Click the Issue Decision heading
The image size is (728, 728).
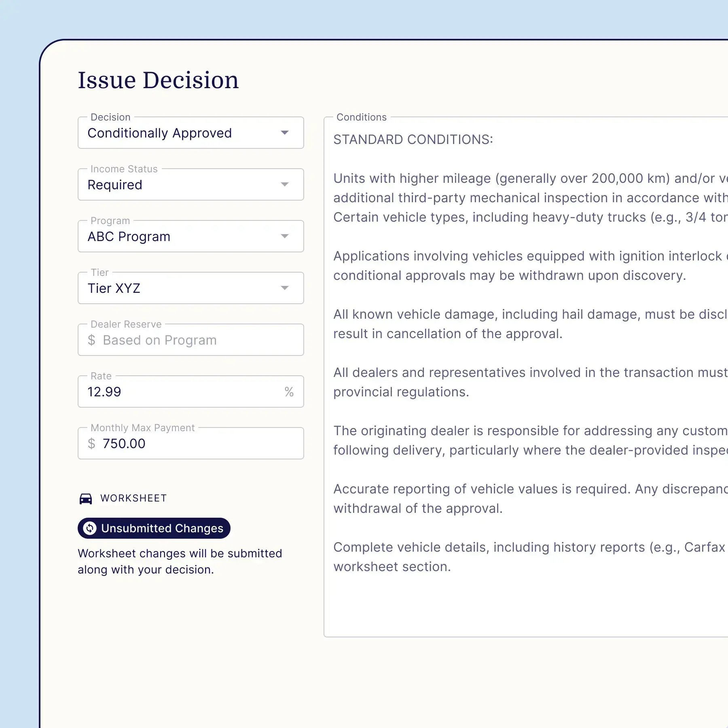(x=158, y=80)
